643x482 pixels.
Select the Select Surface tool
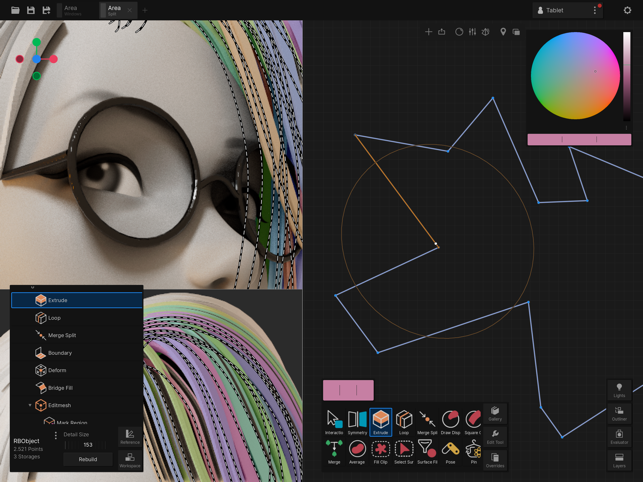(404, 451)
